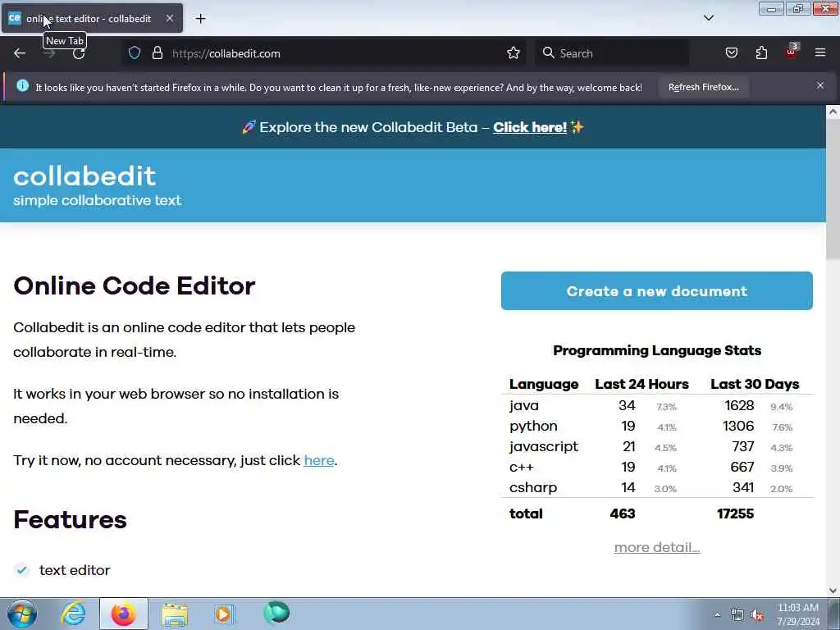Image resolution: width=840 pixels, height=630 pixels.
Task: Bookmark this page with the star icon
Action: (514, 53)
